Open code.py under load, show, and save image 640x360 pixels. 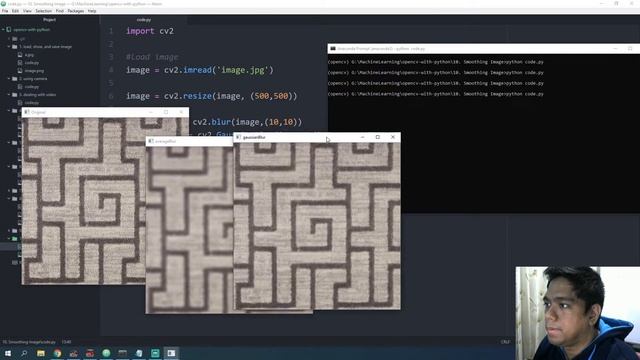pos(32,62)
